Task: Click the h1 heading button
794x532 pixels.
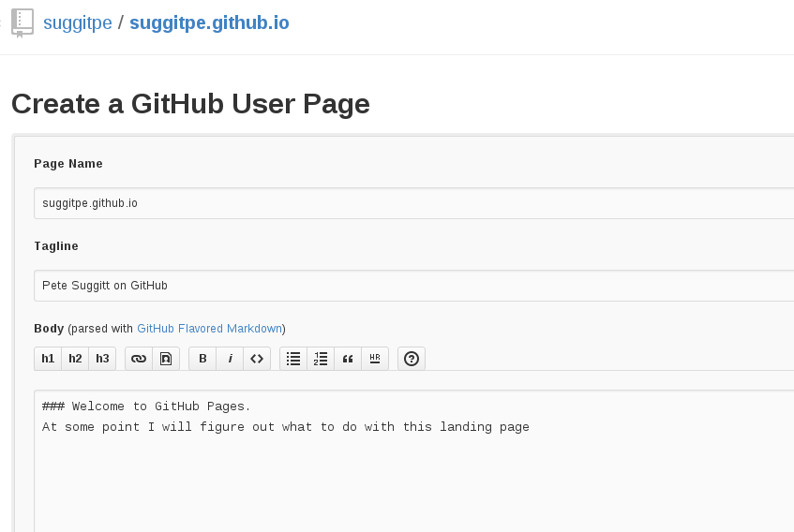Action: point(48,359)
